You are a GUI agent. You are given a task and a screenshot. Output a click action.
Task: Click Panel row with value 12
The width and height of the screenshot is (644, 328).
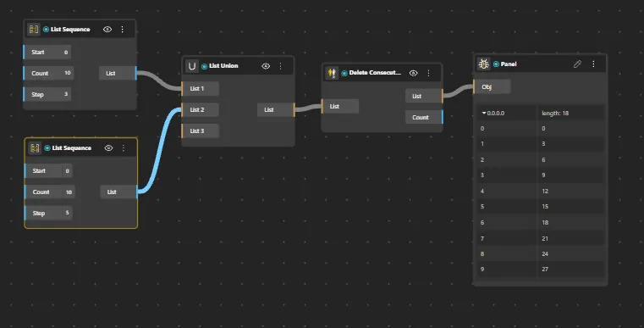click(541, 191)
